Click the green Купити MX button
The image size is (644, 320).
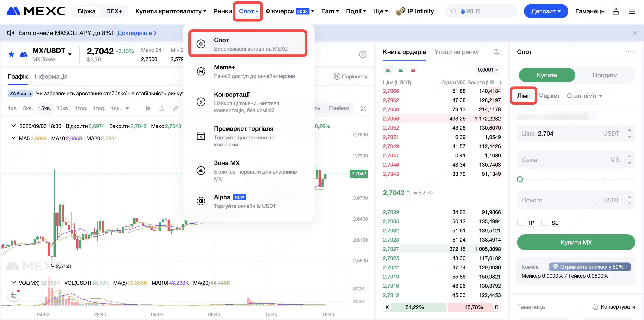click(576, 242)
